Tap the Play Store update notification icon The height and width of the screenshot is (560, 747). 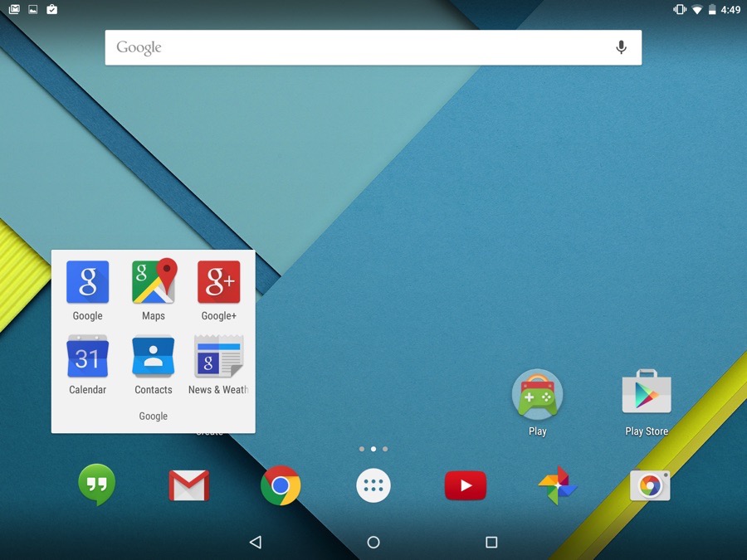[52, 9]
